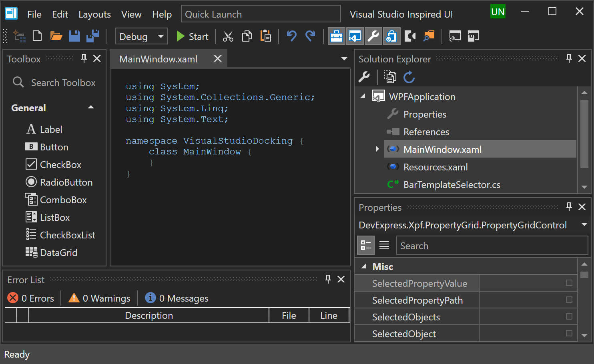Click Refresh icon in Solution Explorer
Image resolution: width=594 pixels, height=364 pixels.
point(409,77)
